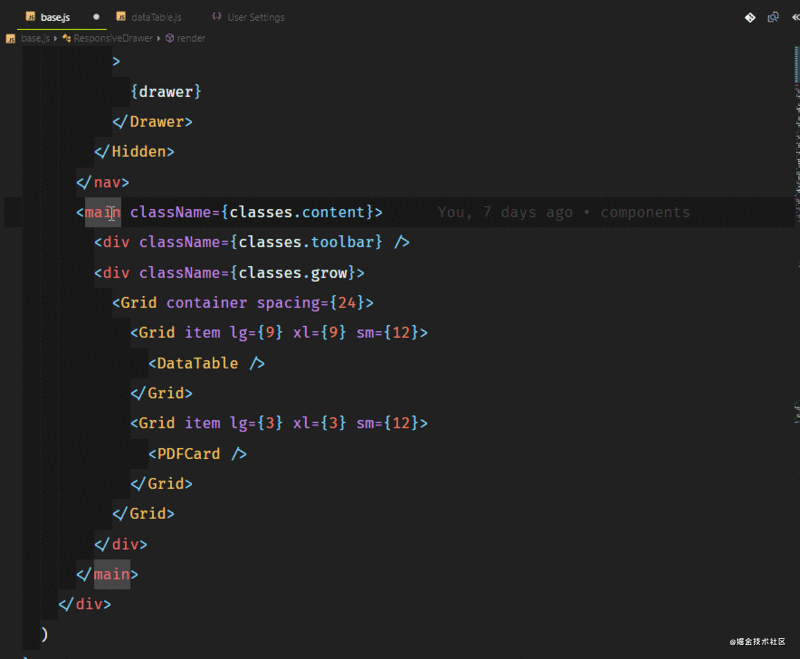
Task: Click the modified-file dot on dataTable.js tab
Action: click(96, 16)
